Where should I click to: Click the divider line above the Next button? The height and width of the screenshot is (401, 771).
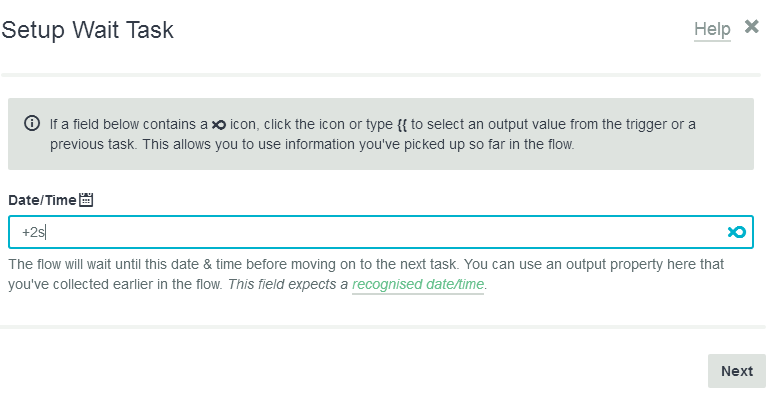point(383,327)
